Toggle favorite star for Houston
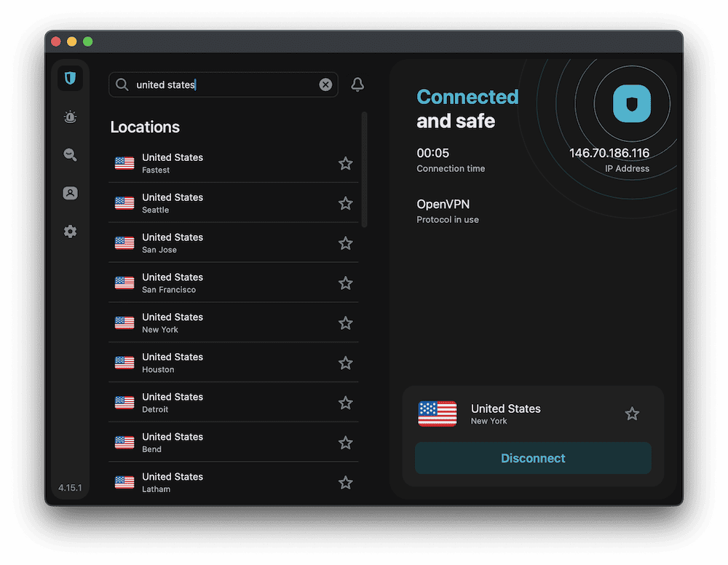Image resolution: width=728 pixels, height=565 pixels. [346, 363]
